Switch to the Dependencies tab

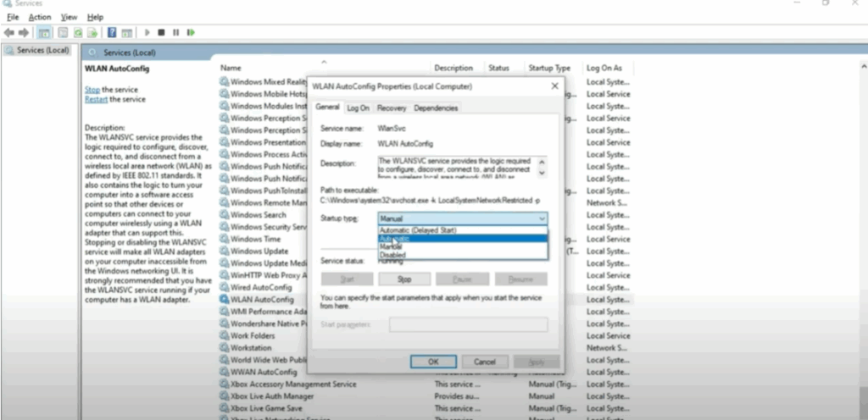tap(436, 108)
